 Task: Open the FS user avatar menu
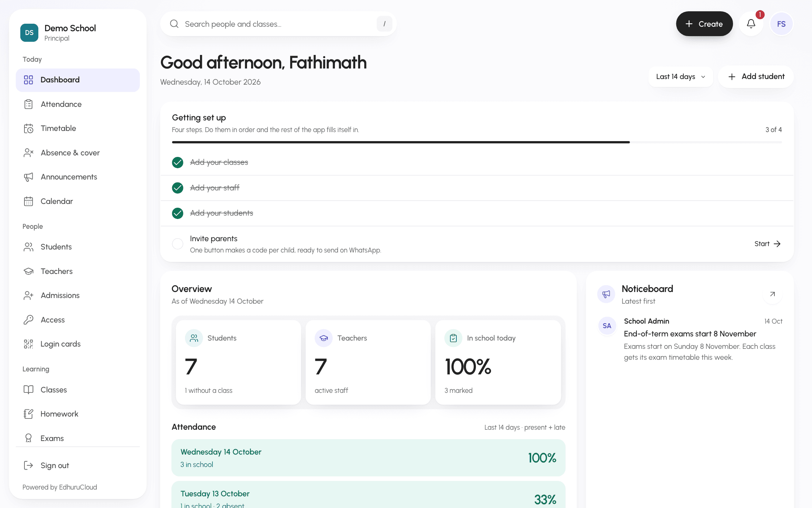[782, 24]
